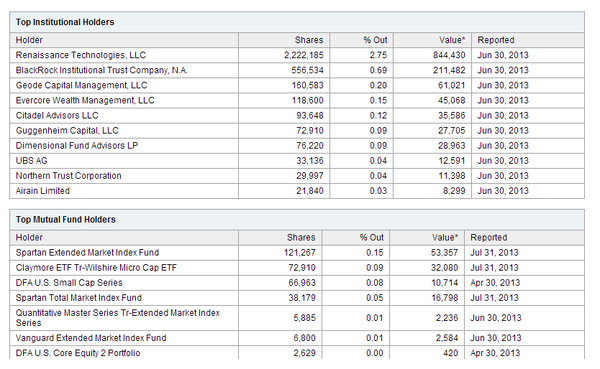Select value cell 16,798

tap(444, 298)
